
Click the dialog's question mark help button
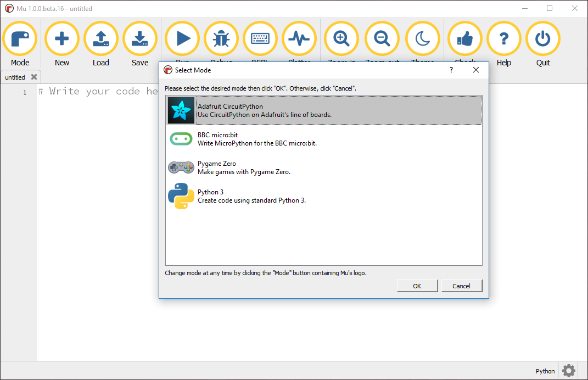click(451, 70)
